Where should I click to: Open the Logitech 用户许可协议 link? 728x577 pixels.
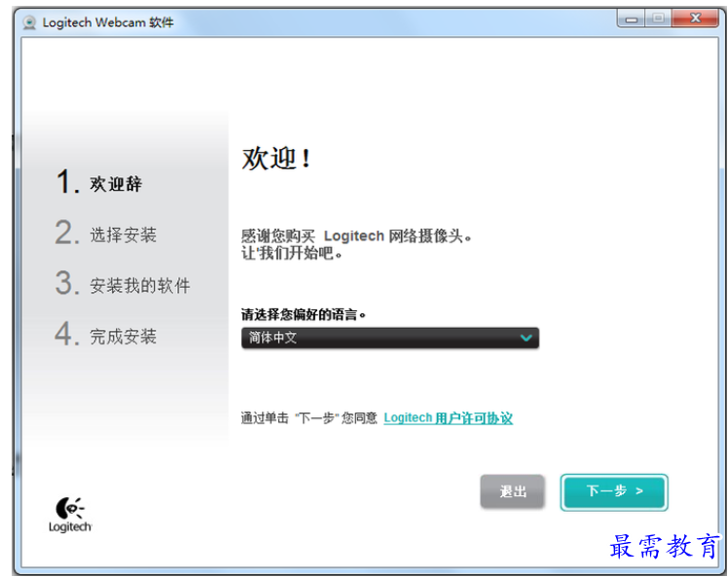click(x=448, y=417)
